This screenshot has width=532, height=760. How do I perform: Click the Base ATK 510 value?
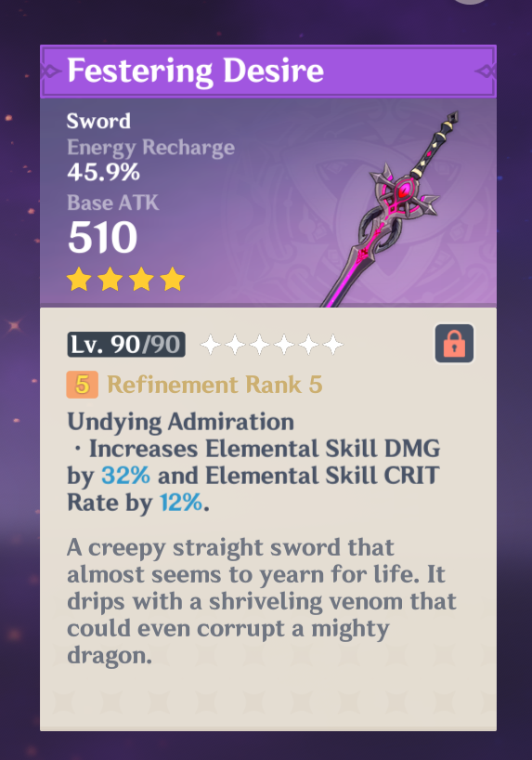tap(102, 237)
